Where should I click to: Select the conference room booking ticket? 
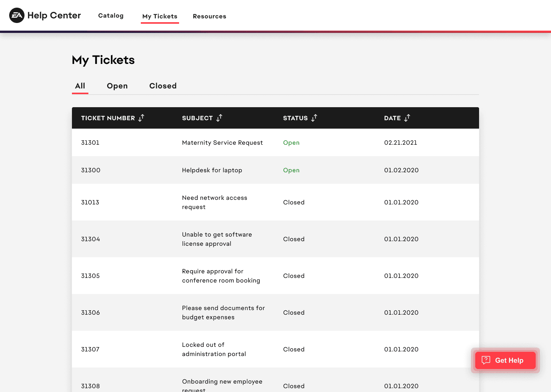tap(275, 276)
